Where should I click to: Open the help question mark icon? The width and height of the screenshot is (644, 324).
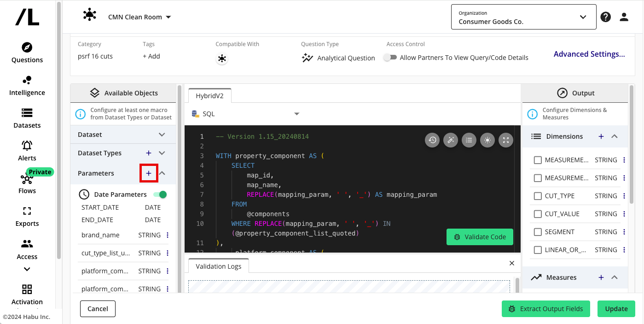click(606, 17)
